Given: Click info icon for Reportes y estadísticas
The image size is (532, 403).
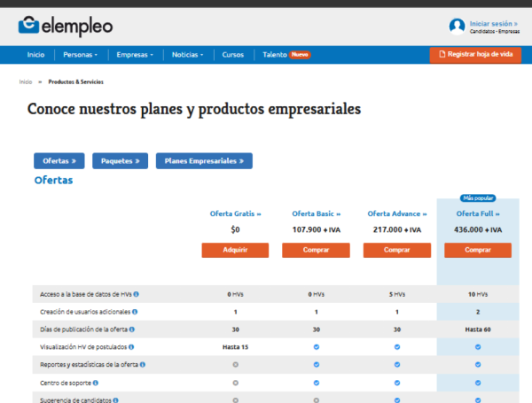Looking at the screenshot, I should [x=143, y=365].
